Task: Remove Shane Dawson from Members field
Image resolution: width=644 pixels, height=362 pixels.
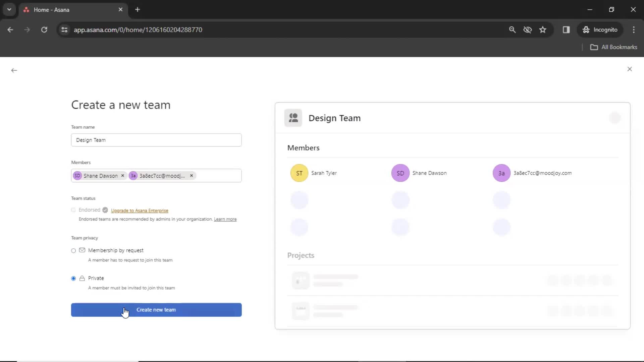Action: tap(123, 176)
